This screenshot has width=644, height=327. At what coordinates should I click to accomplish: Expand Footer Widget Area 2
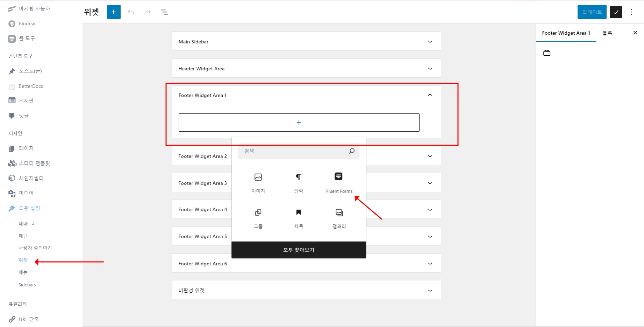(x=430, y=156)
